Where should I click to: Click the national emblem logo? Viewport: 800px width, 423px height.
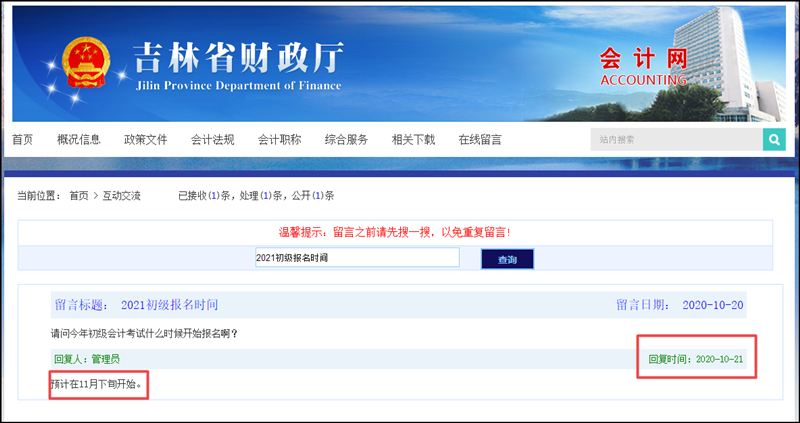(x=88, y=66)
